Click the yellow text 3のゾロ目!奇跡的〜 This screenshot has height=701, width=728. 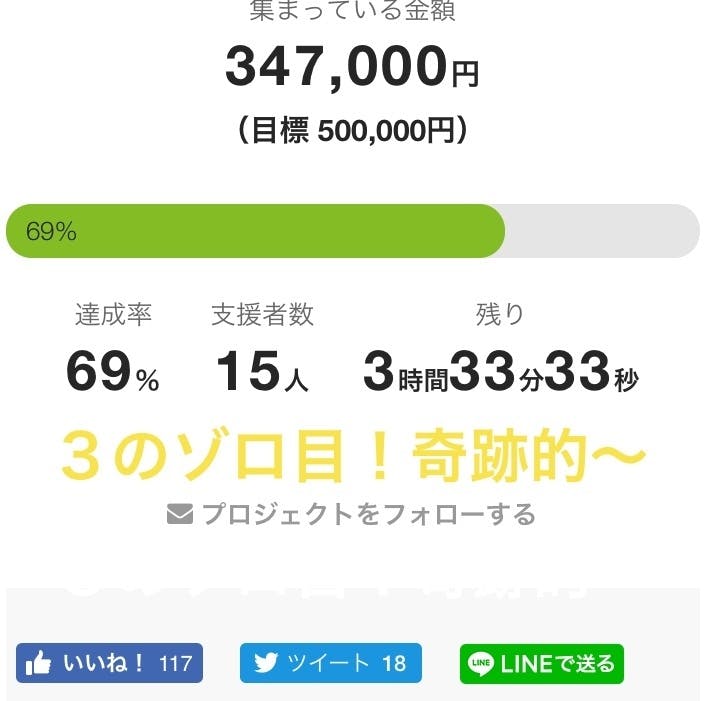(x=352, y=457)
